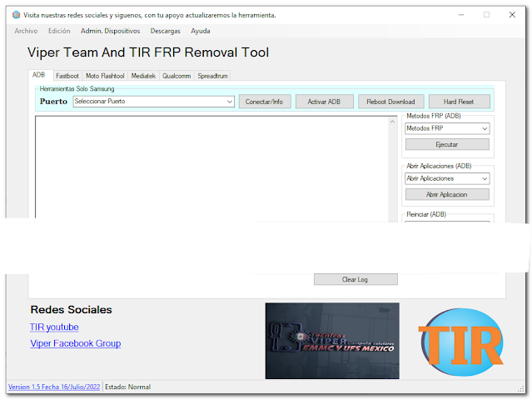Viewport: 532px width, 400px height.
Task: Open the TIR youtube link
Action: coord(54,327)
